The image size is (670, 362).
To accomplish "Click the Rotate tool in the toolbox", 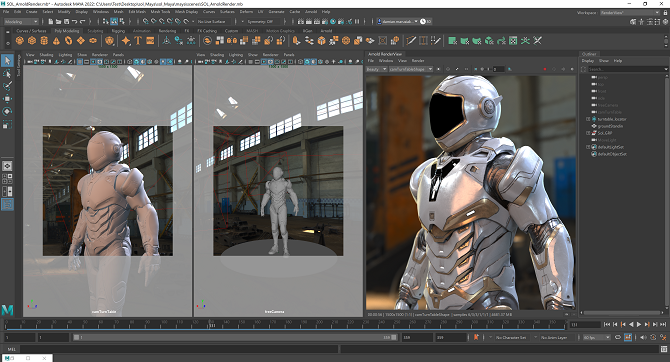I will (7, 112).
